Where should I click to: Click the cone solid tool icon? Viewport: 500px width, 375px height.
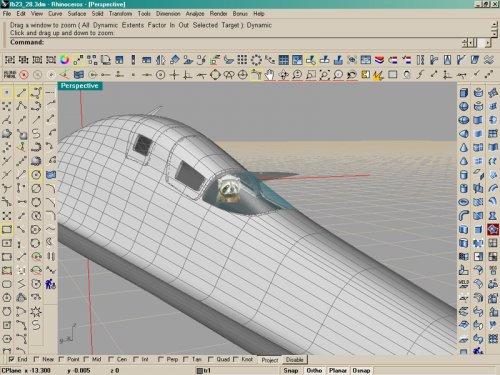[464, 148]
